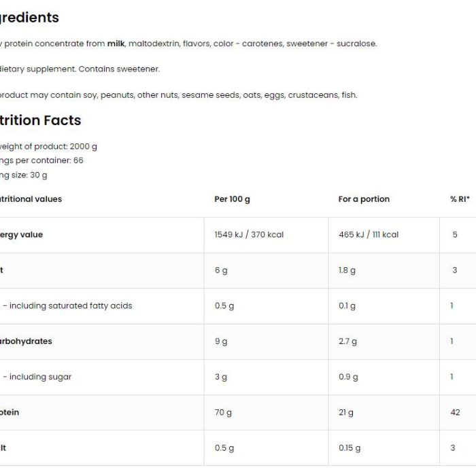Click the 'may contain soy, peanuts' allergen line

pos(178,95)
